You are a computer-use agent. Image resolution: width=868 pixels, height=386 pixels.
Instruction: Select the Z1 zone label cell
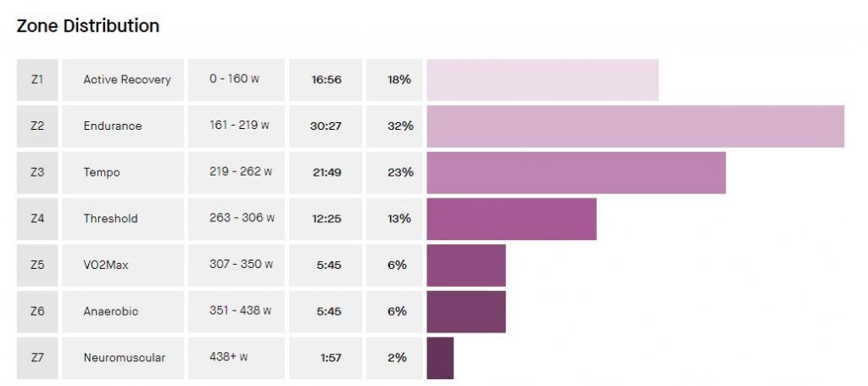click(37, 80)
